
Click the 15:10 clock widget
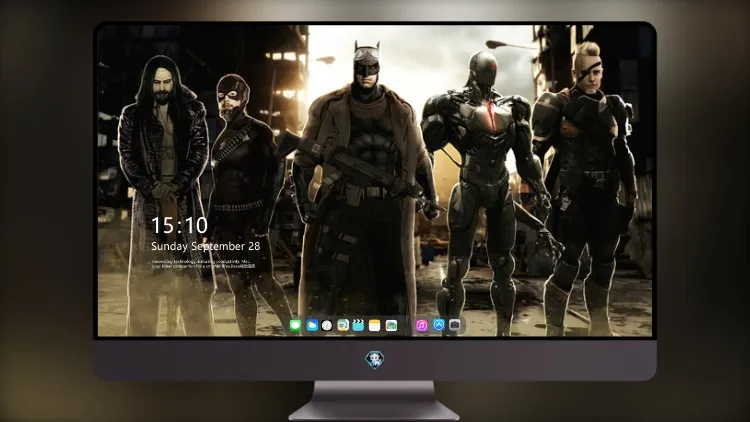[x=179, y=225]
